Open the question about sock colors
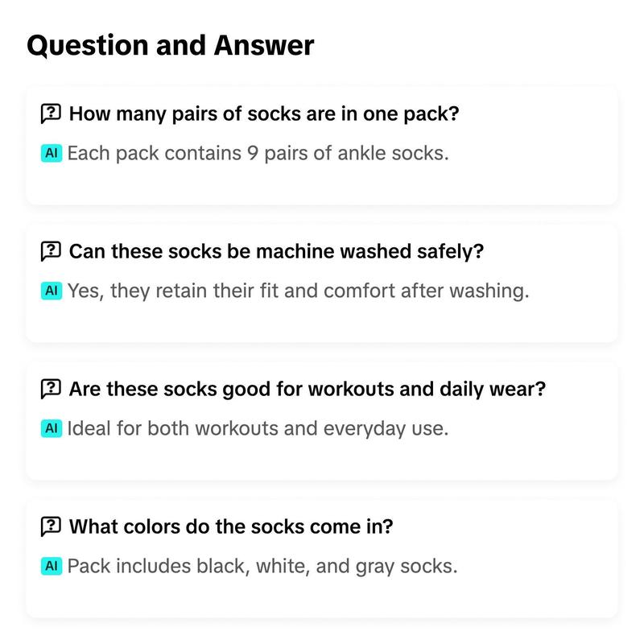644x644 pixels. (231, 526)
